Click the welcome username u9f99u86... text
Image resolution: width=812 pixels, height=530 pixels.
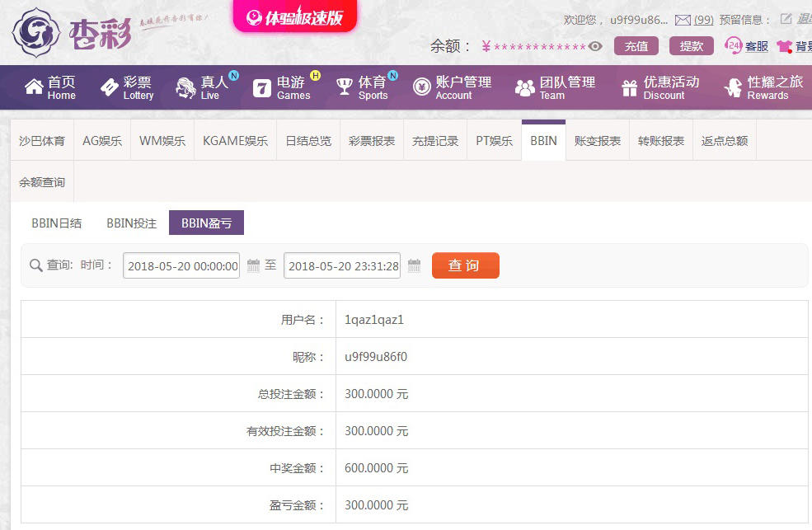tap(639, 20)
